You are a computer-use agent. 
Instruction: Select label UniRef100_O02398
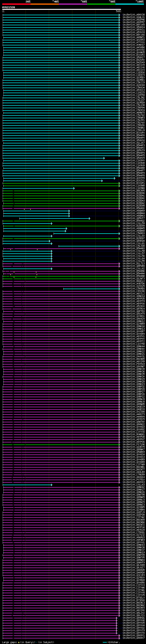[x=133, y=412]
